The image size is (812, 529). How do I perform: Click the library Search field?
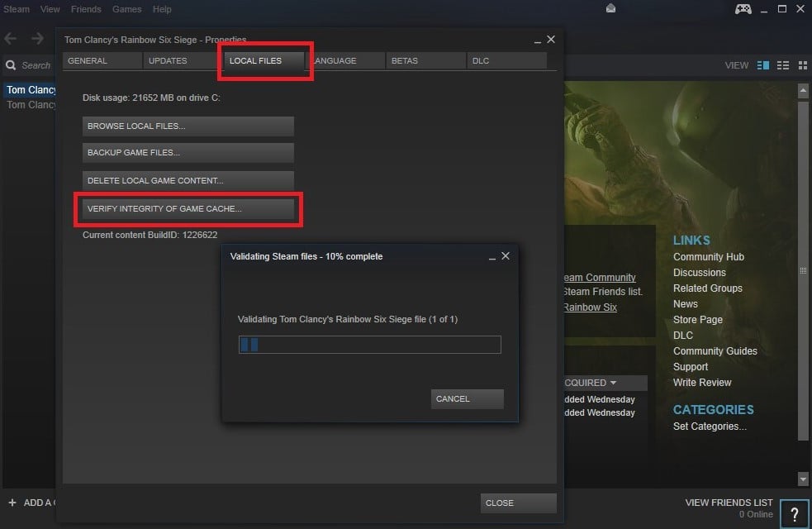(36, 65)
